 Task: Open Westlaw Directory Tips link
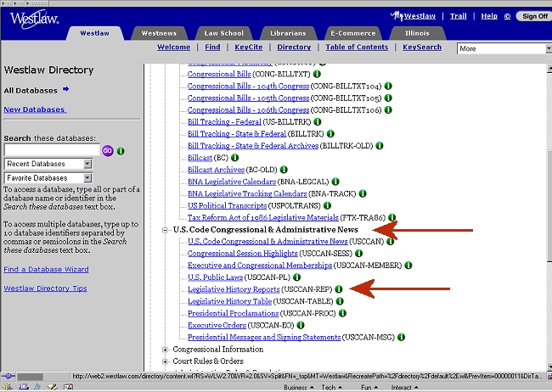[45, 288]
